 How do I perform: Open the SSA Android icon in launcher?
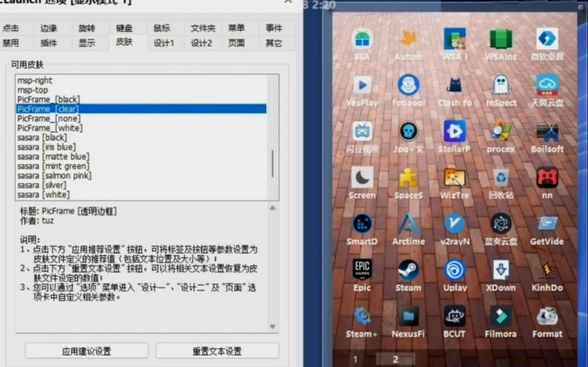pos(362,39)
